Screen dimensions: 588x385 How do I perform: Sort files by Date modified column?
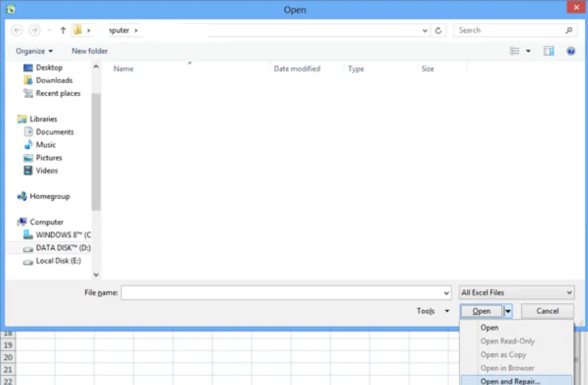[297, 69]
